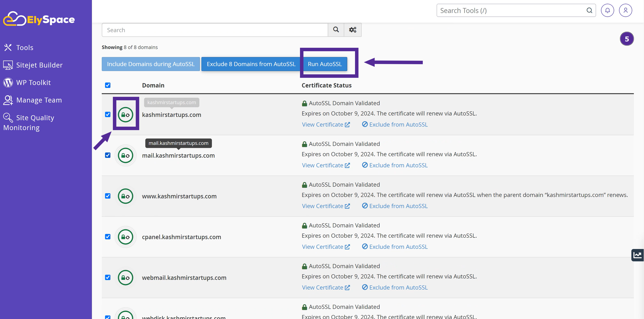This screenshot has height=319, width=644.
Task: View Certificate for kashmirstartups.com
Action: pyautogui.click(x=326, y=124)
